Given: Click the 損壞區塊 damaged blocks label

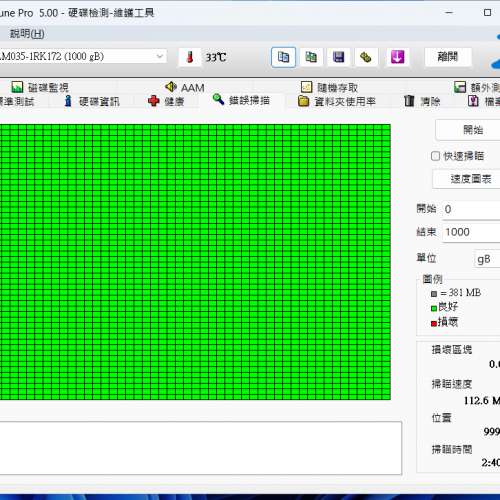Looking at the screenshot, I should click(x=452, y=350).
